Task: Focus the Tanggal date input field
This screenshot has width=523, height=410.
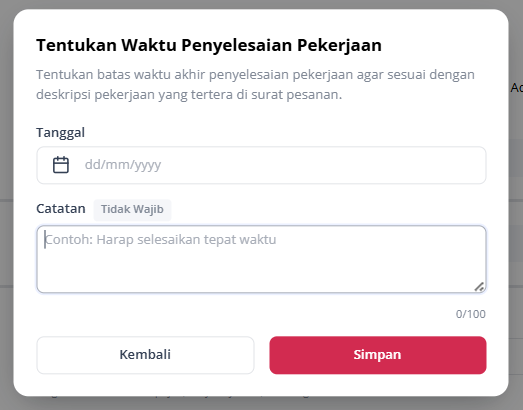Action: (261, 165)
